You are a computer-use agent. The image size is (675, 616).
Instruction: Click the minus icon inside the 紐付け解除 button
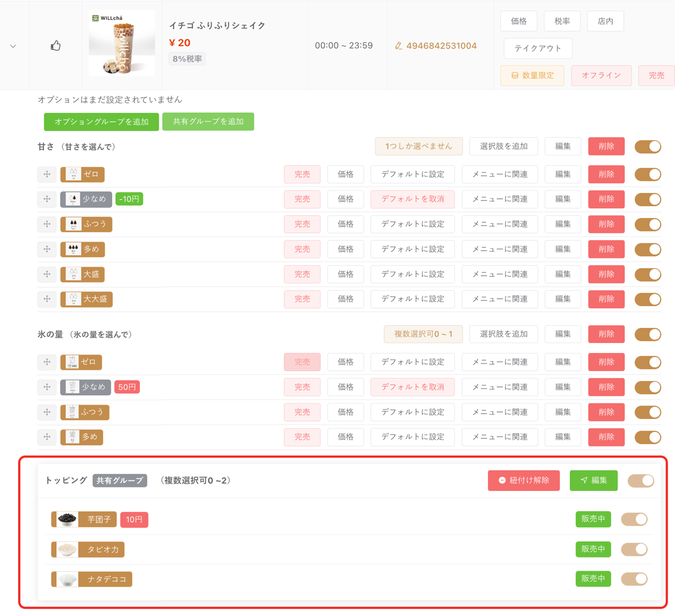click(502, 480)
